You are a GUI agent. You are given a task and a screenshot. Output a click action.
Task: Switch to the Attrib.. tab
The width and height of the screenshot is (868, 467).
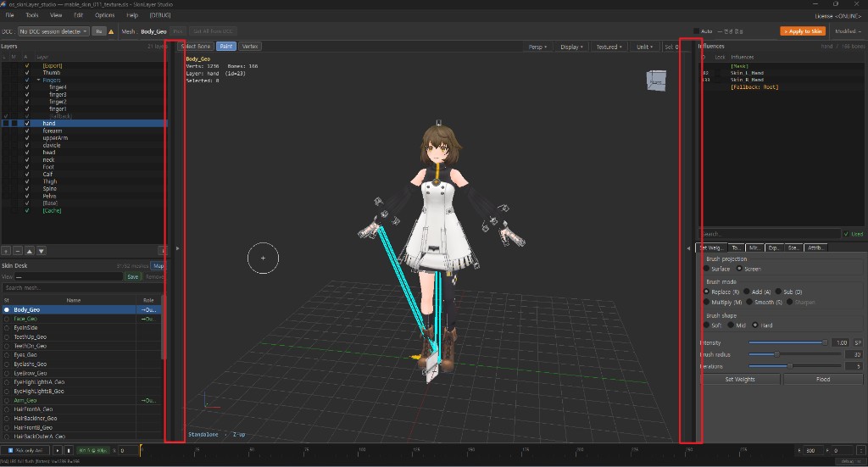tap(815, 247)
